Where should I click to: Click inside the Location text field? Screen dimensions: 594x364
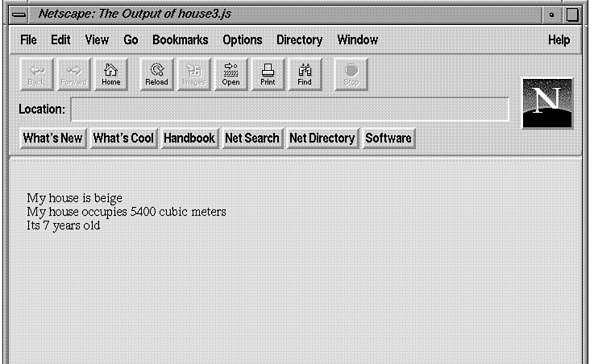click(x=289, y=109)
